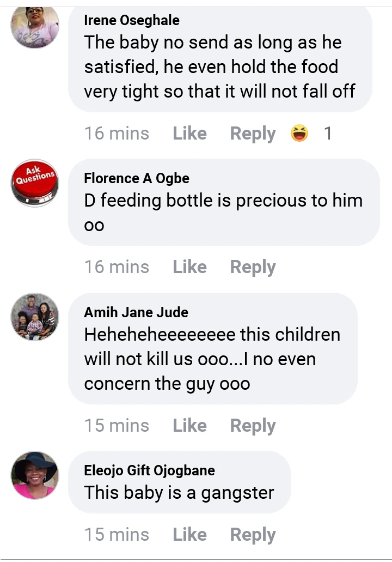The height and width of the screenshot is (562, 392).
Task: Open the Irene Oseghale name link
Action: [x=132, y=21]
